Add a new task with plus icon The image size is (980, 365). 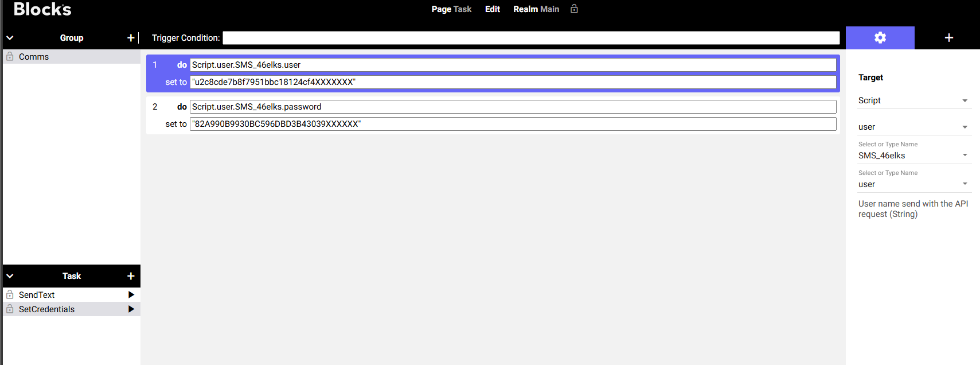click(131, 276)
